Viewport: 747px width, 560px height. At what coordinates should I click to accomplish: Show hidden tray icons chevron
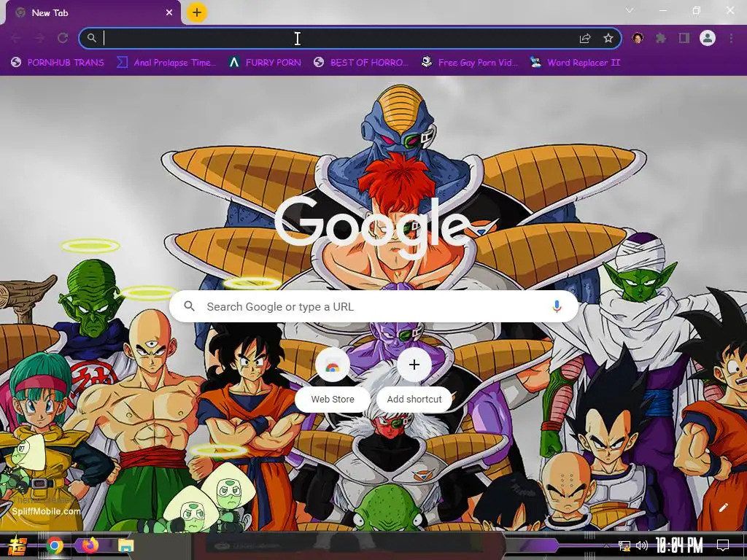pyautogui.click(x=606, y=545)
